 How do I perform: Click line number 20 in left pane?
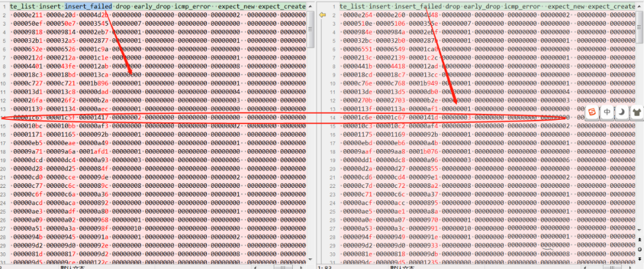(4, 169)
